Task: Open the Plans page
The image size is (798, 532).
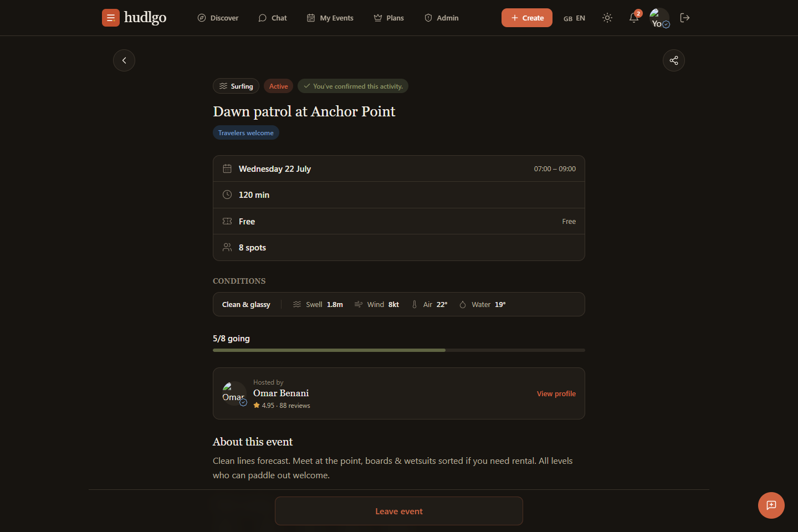Action: click(x=388, y=18)
